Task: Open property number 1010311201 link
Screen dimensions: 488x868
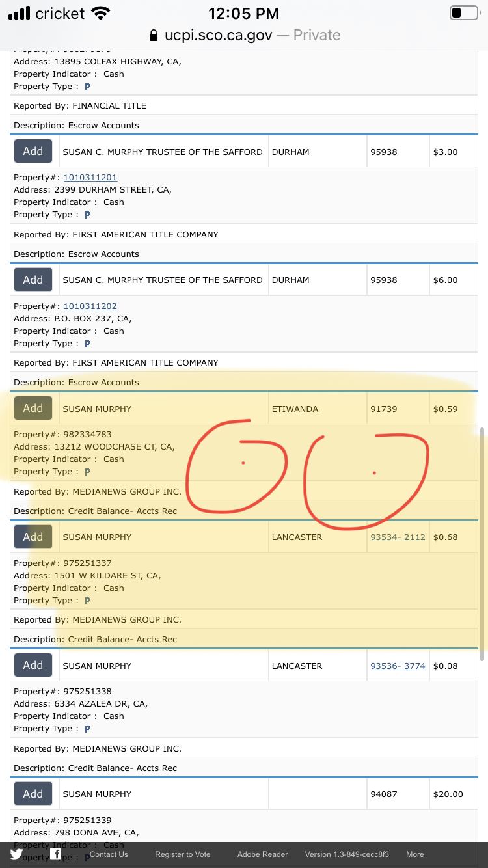Action: coord(90,177)
